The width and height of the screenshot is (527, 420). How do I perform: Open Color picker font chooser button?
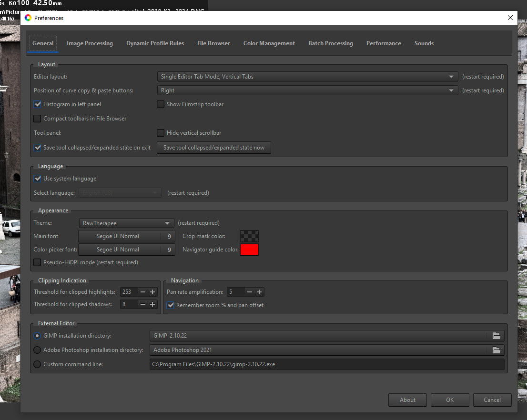[127, 250]
